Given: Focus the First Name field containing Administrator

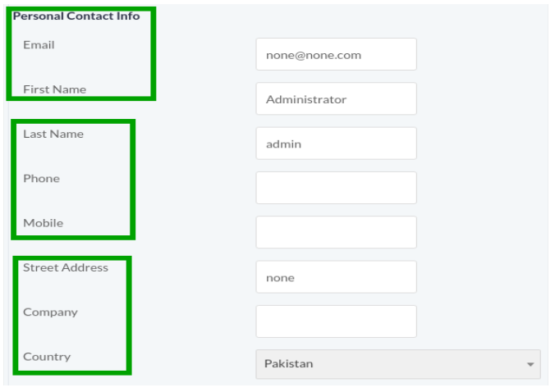Looking at the screenshot, I should tap(336, 99).
